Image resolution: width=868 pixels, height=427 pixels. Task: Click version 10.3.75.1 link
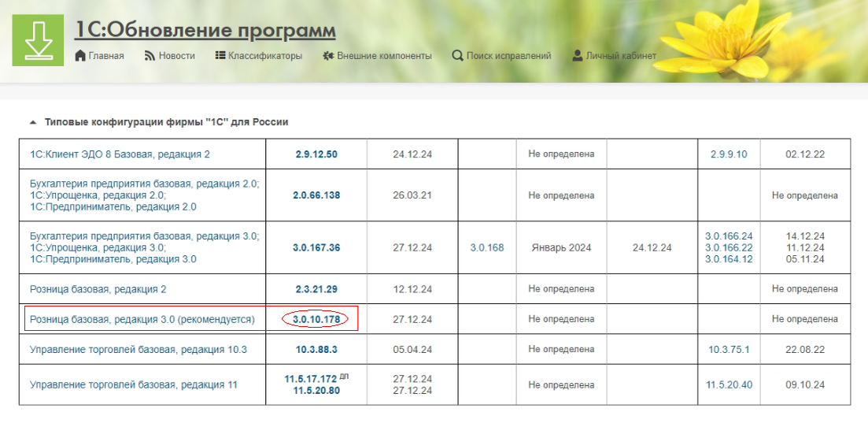(x=729, y=350)
